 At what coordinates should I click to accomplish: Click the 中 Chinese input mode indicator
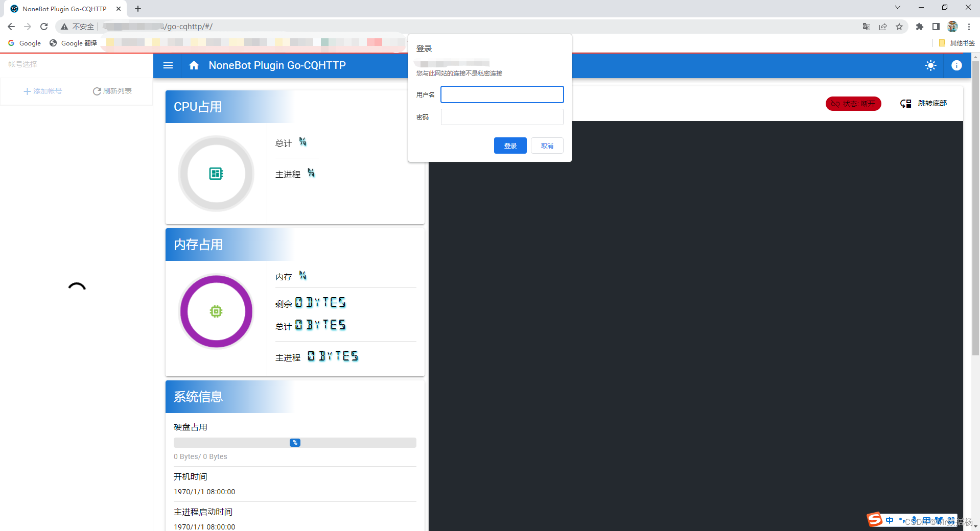[890, 520]
